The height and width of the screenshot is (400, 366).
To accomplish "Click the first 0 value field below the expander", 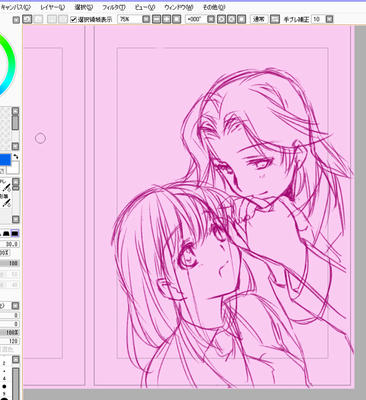I will tap(9, 315).
